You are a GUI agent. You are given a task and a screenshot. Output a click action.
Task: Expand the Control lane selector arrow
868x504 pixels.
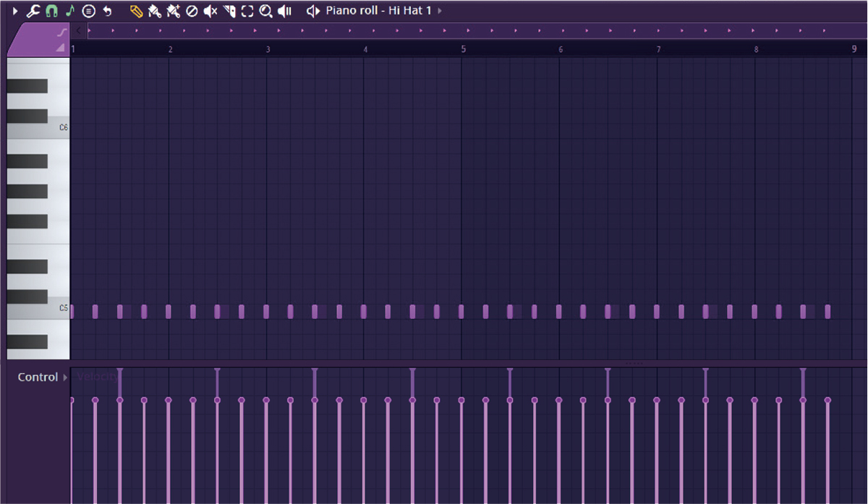[x=65, y=377]
